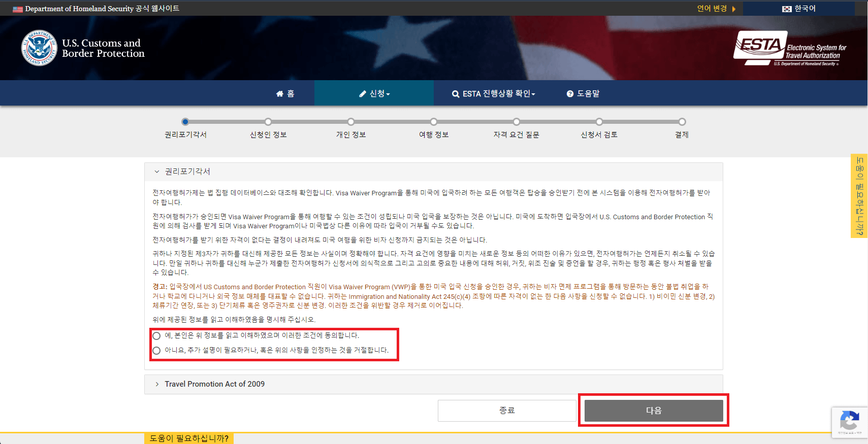Screen dimensions: 868x444
Task: Select the '아니요, 추가 설명이 필요하거나' radio option
Action: [x=156, y=351]
